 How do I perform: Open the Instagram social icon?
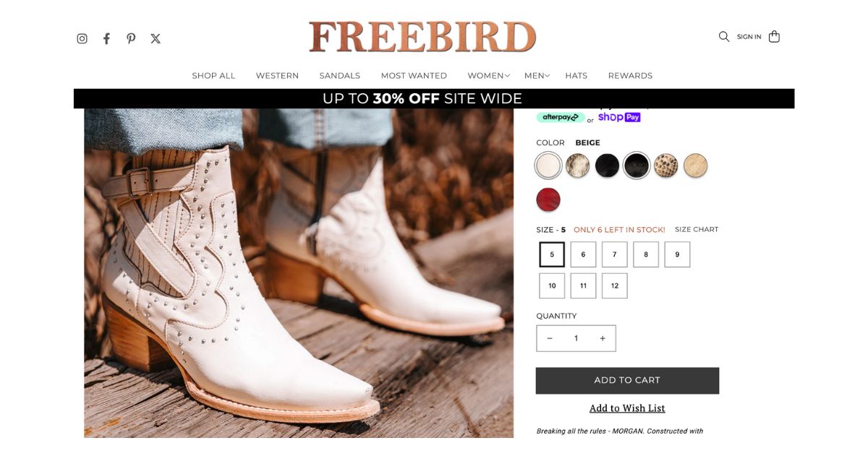tap(82, 38)
